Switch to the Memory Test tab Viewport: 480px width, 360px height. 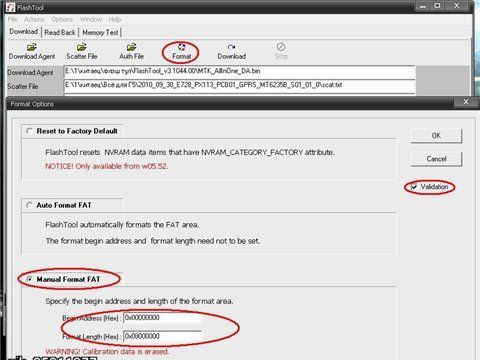click(100, 32)
